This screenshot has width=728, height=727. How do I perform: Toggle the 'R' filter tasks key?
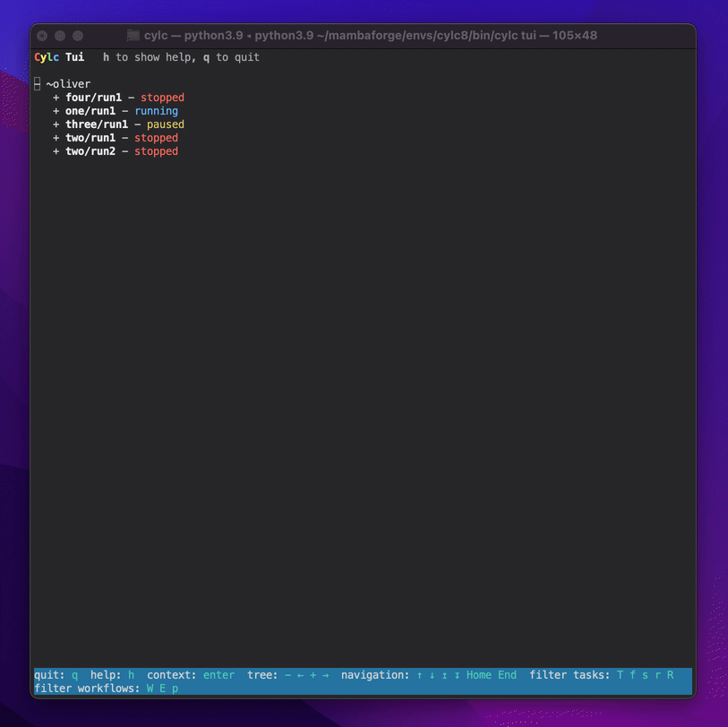670,675
